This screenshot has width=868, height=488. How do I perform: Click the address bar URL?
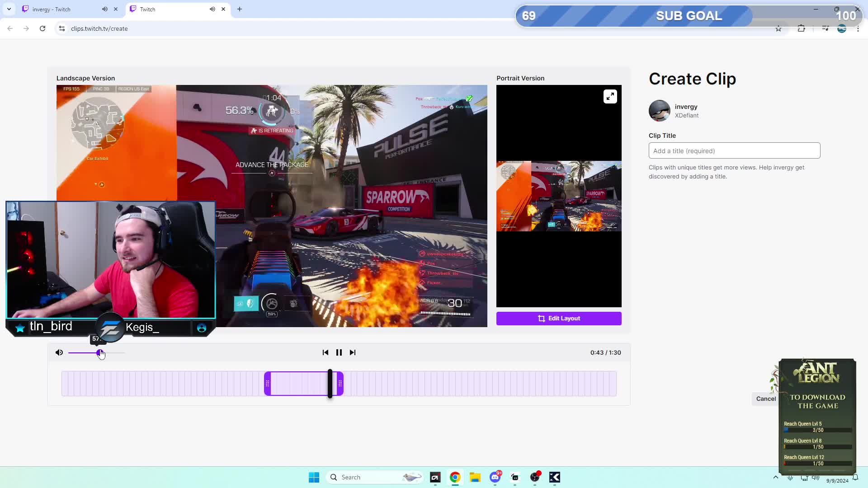99,28
